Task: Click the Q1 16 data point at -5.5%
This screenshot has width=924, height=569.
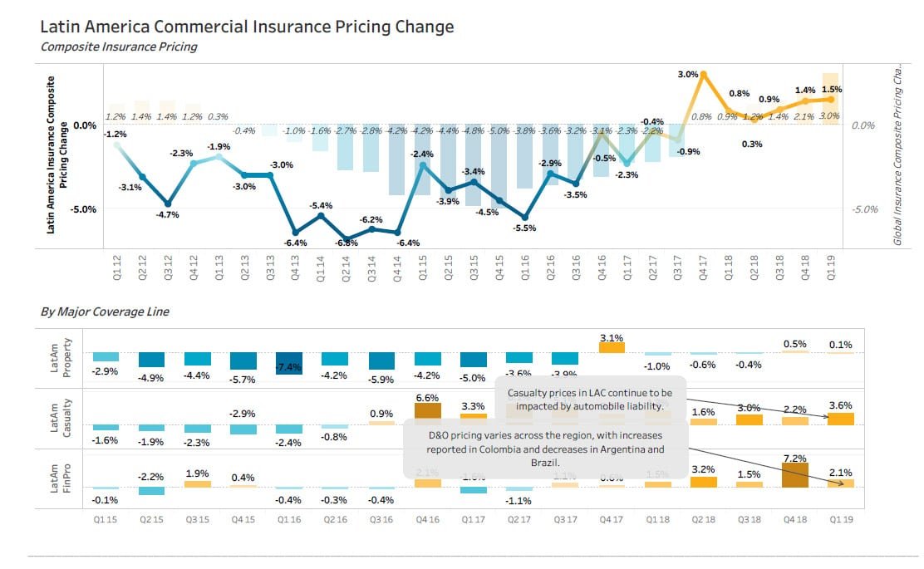Action: pyautogui.click(x=524, y=217)
